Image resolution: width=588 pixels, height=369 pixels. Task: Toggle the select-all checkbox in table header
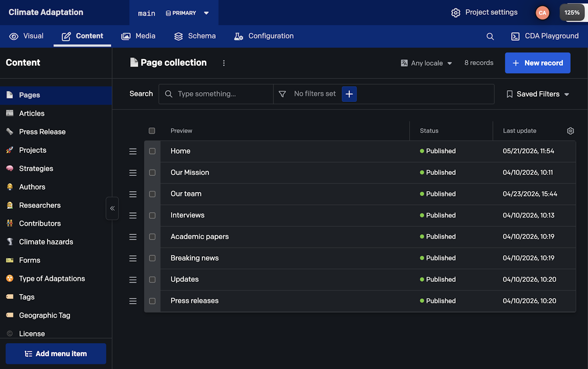(152, 131)
